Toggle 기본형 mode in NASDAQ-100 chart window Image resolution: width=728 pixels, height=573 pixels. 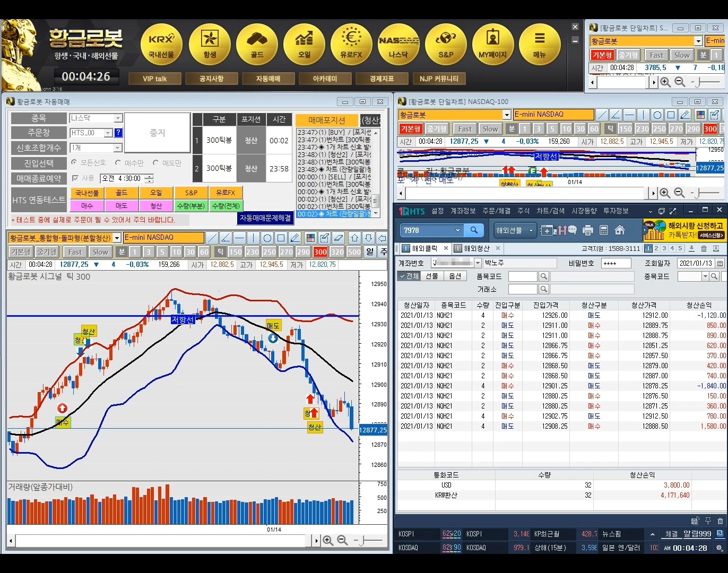pos(410,129)
